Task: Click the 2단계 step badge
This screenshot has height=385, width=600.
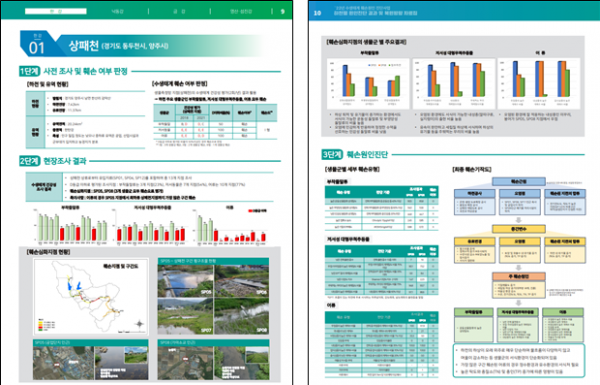Action: click(x=29, y=161)
